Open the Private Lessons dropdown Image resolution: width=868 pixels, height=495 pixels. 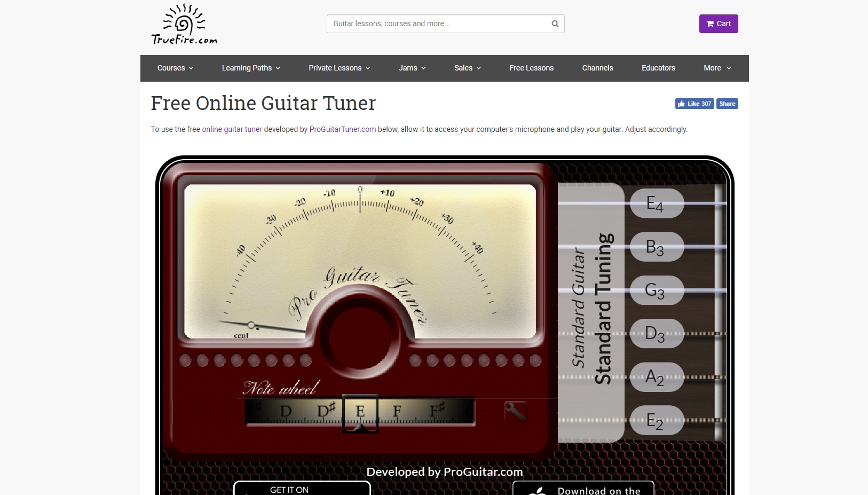[x=340, y=68]
